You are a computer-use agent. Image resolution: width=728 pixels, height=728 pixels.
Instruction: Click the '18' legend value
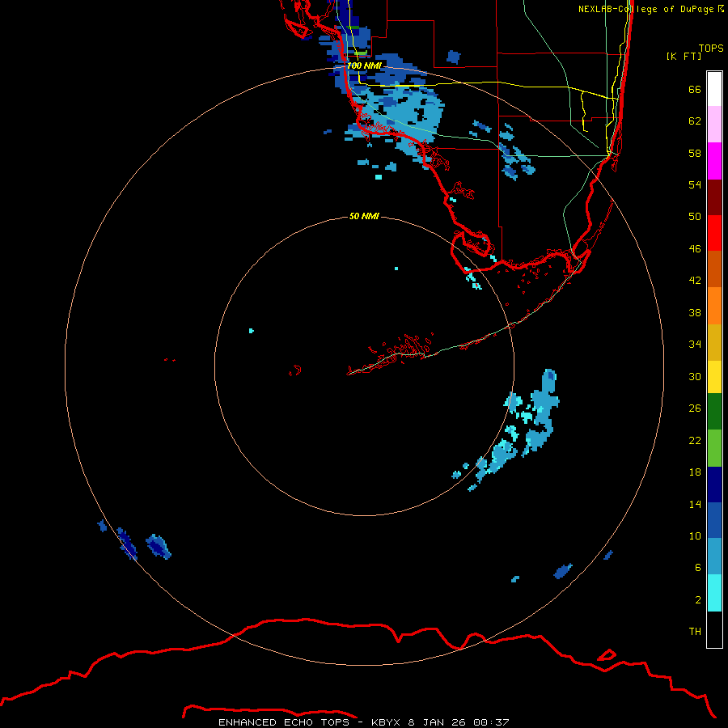pyautogui.click(x=695, y=472)
